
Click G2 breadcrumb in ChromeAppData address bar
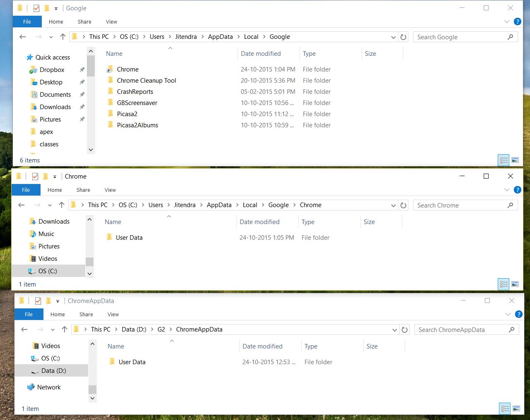161,329
